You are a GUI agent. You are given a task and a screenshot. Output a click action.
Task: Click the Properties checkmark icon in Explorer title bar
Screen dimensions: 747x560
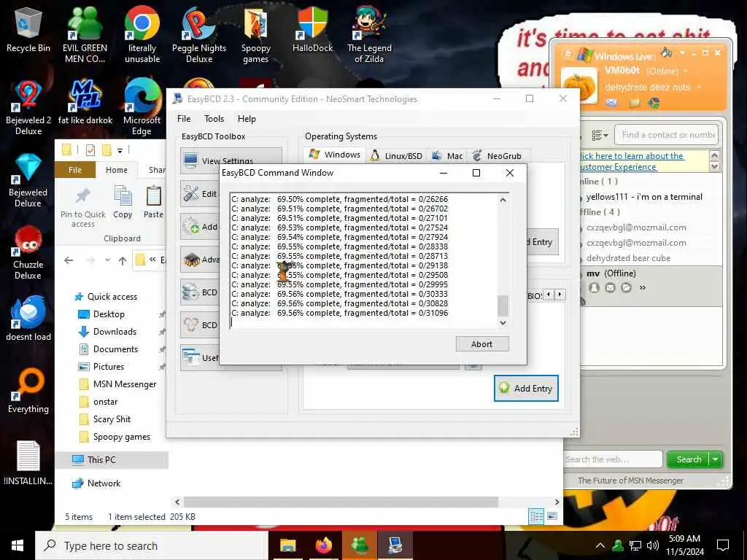tap(90, 150)
